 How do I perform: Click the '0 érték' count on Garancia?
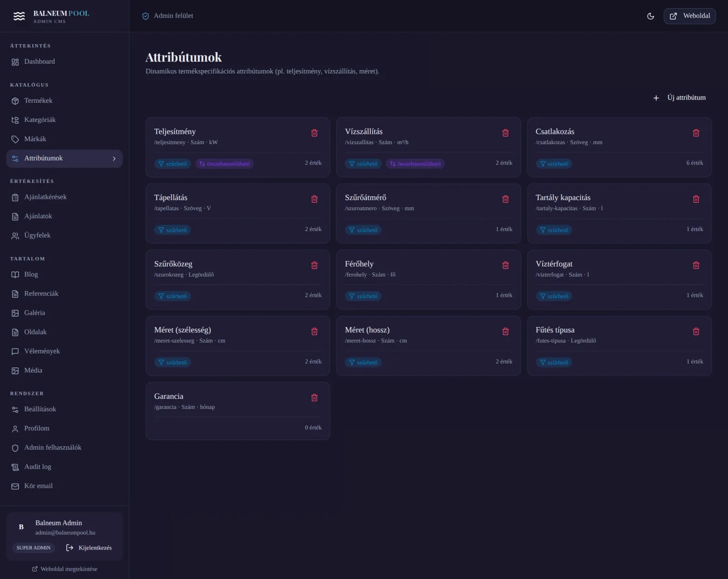click(x=313, y=428)
